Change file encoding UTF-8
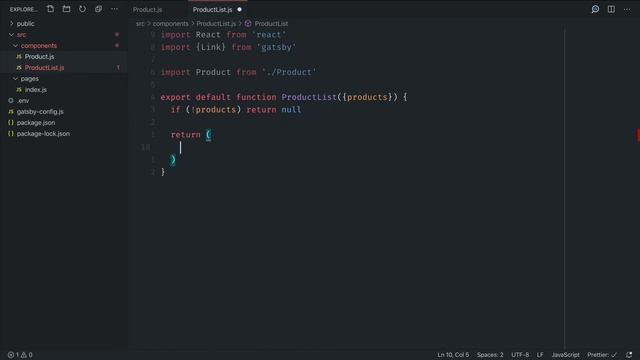 point(520,355)
